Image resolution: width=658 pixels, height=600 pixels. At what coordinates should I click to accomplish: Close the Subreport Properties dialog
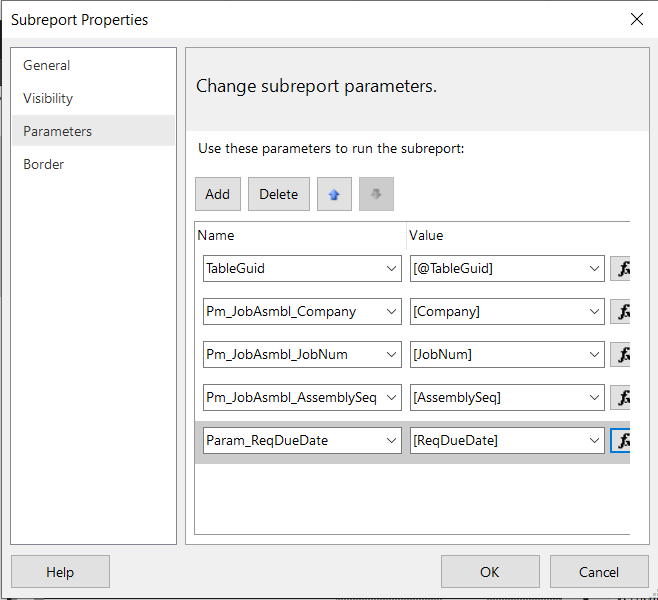637,19
